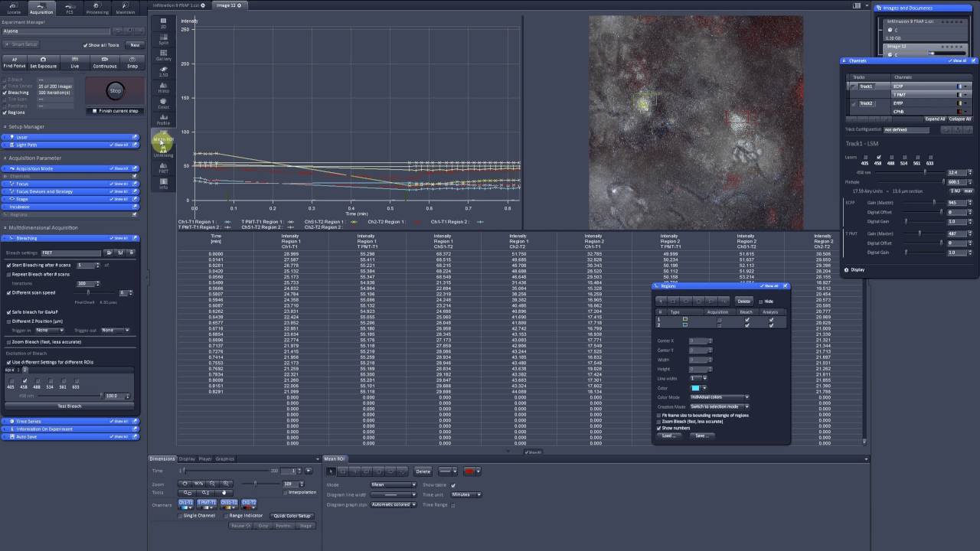This screenshot has height=551, width=980.
Task: Start Continuous scanning
Action: coord(105,63)
